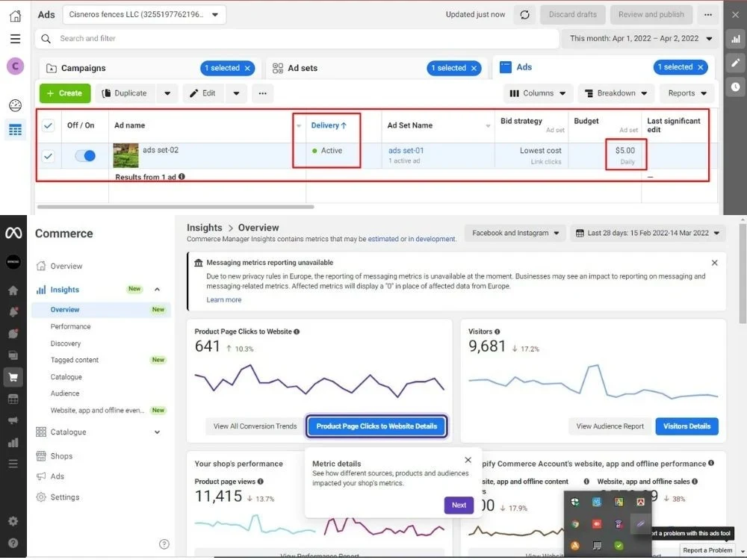Click the Windows Security shield tray icon
This screenshot has height=560, width=747.
coord(575,502)
